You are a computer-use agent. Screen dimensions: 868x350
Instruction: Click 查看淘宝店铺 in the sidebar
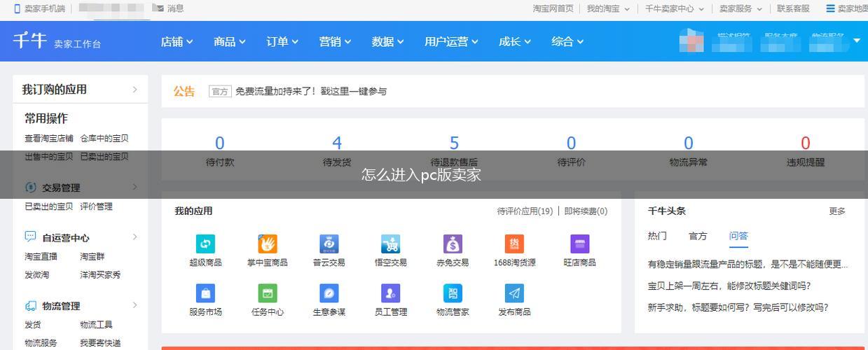pos(49,139)
